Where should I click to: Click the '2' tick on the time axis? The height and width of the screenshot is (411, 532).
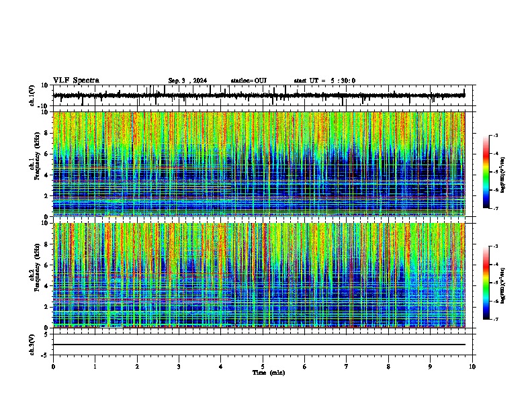(x=137, y=367)
